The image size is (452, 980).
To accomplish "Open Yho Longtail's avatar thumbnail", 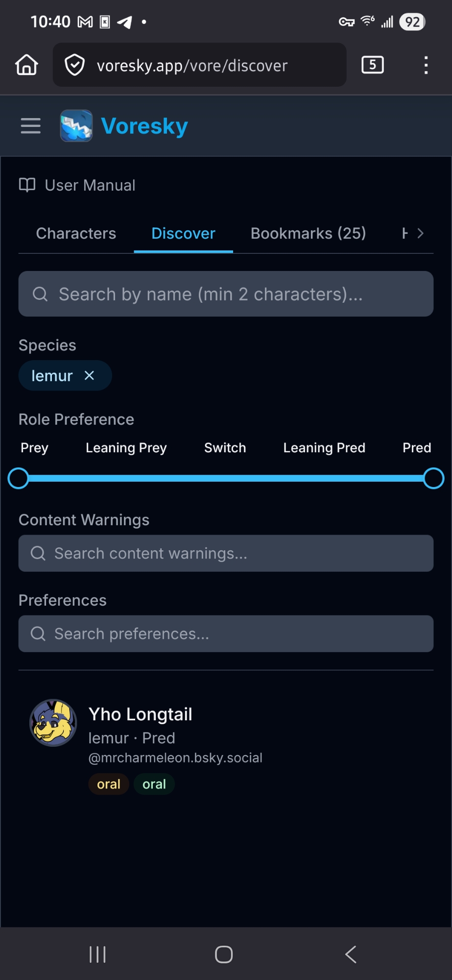I will [x=53, y=723].
